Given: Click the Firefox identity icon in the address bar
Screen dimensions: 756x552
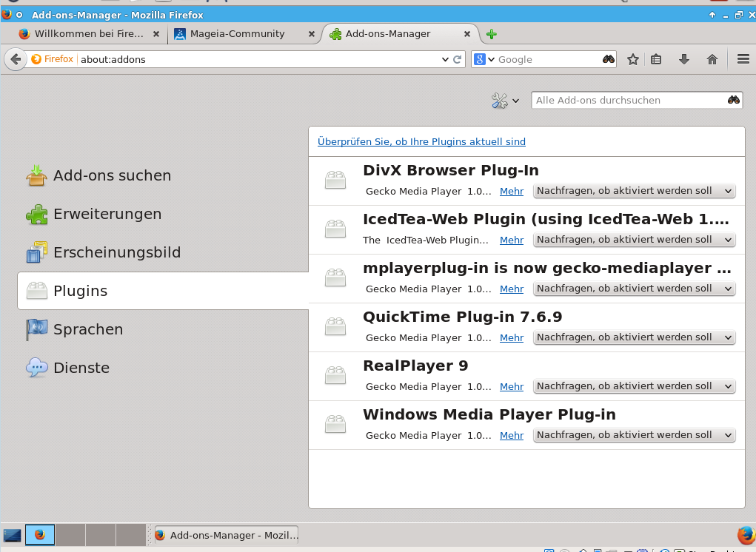Looking at the screenshot, I should click(x=52, y=59).
